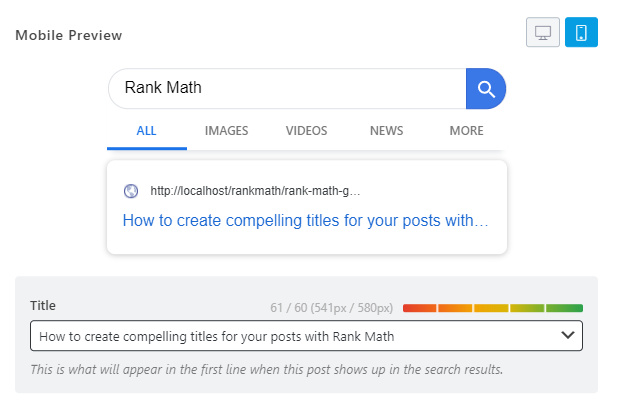The height and width of the screenshot is (402, 617).
Task: Expand the Title field dropdown arrow
Action: (x=568, y=336)
